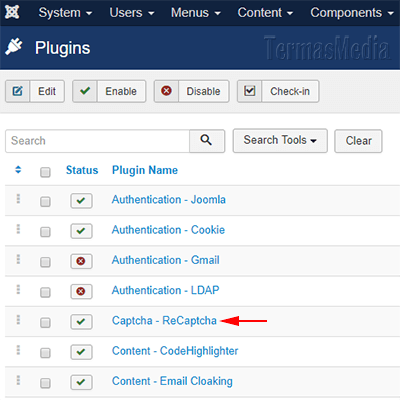Open Authentication - Gmail plugin
The image size is (400, 400).
pos(166,260)
